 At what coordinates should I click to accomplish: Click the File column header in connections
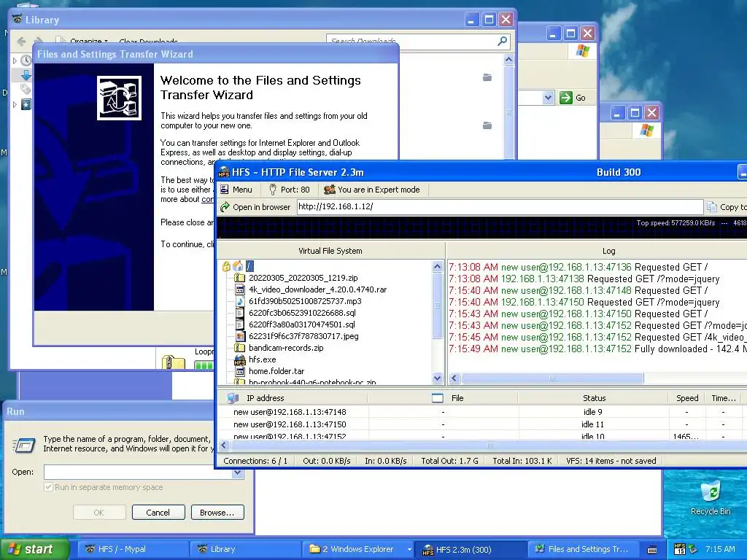click(443, 398)
